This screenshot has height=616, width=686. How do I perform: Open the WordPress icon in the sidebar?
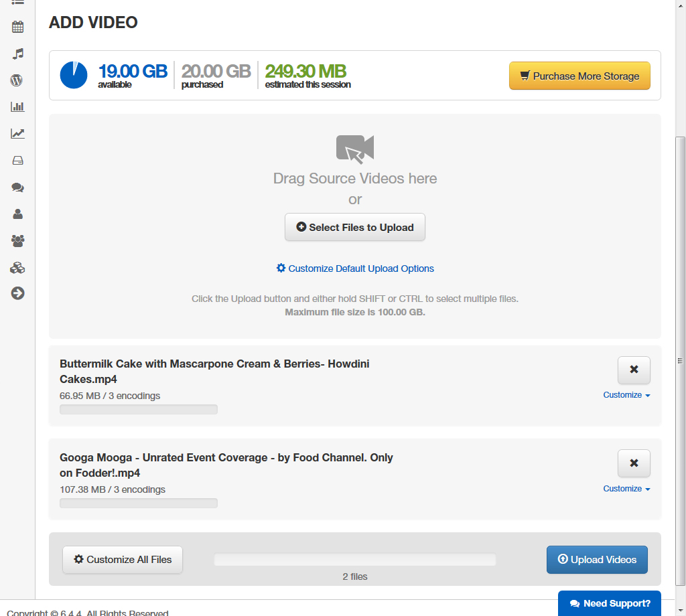pyautogui.click(x=17, y=80)
